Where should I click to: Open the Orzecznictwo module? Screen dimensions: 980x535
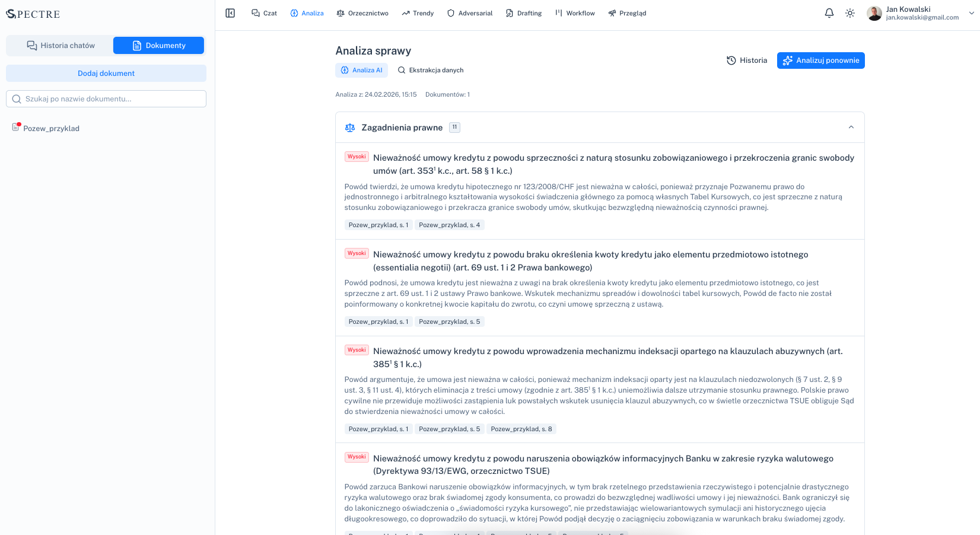(x=362, y=12)
